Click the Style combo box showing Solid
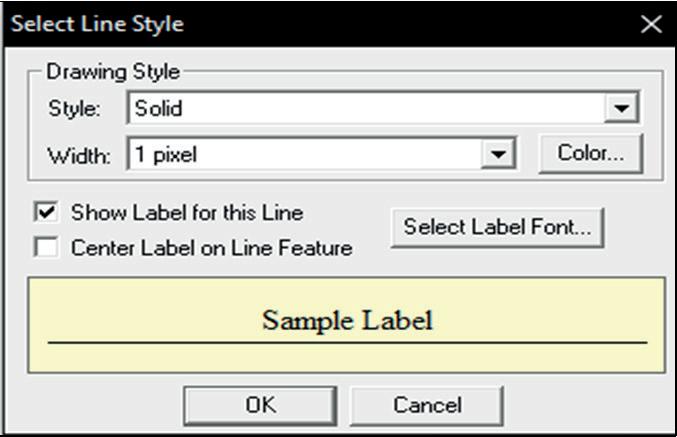 368,109
